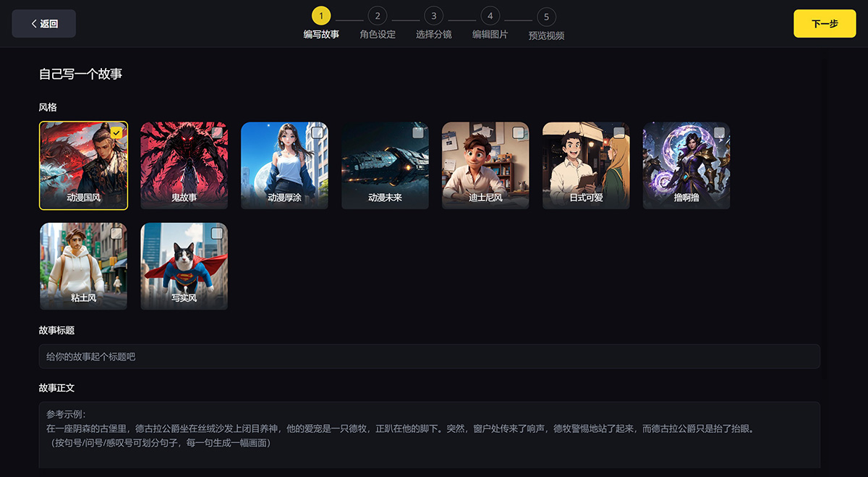Uncheck the selected 动漫国风 style checkbox
Image resolution: width=868 pixels, height=477 pixels.
[116, 133]
